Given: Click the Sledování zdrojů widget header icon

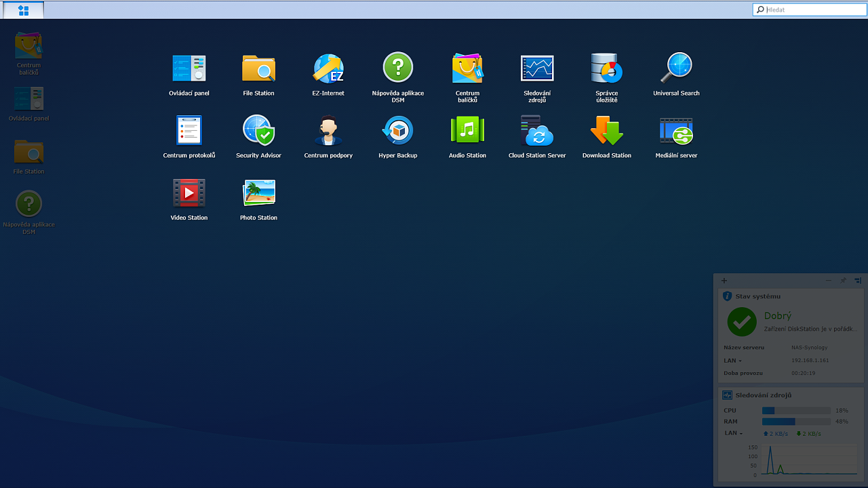Looking at the screenshot, I should 727,395.
